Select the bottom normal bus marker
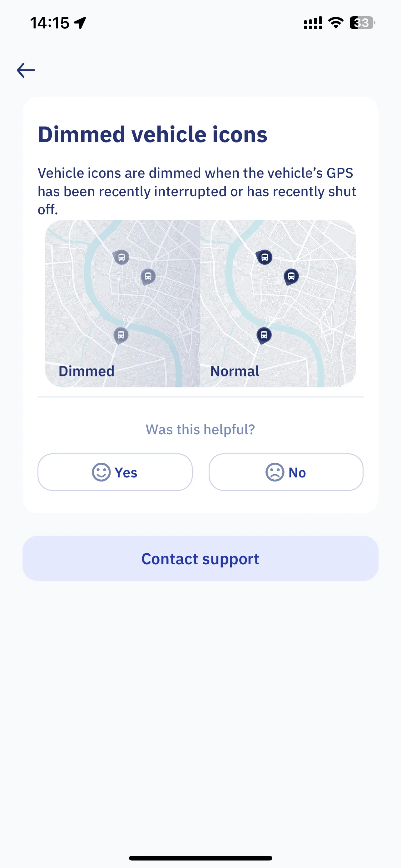 pos(264,336)
